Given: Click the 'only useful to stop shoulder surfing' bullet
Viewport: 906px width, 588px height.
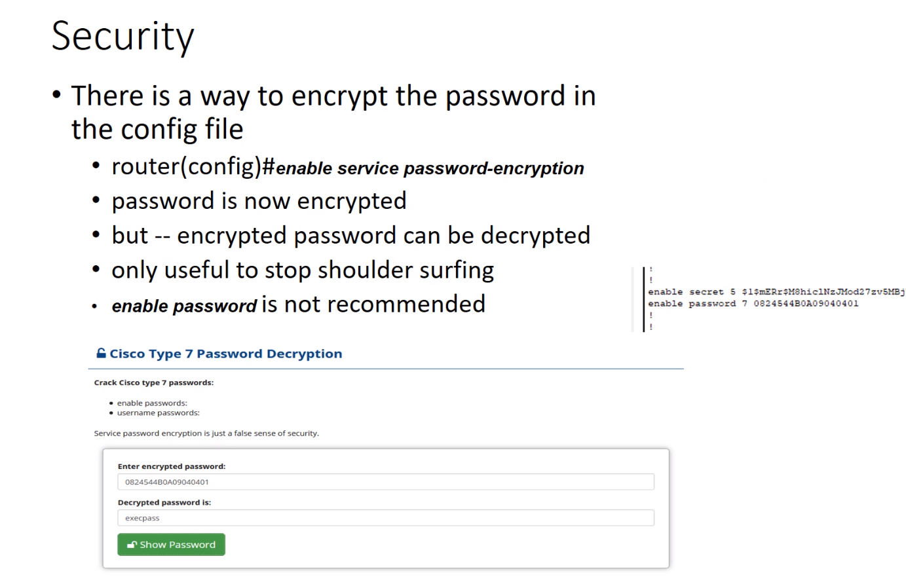Looking at the screenshot, I should click(x=303, y=270).
